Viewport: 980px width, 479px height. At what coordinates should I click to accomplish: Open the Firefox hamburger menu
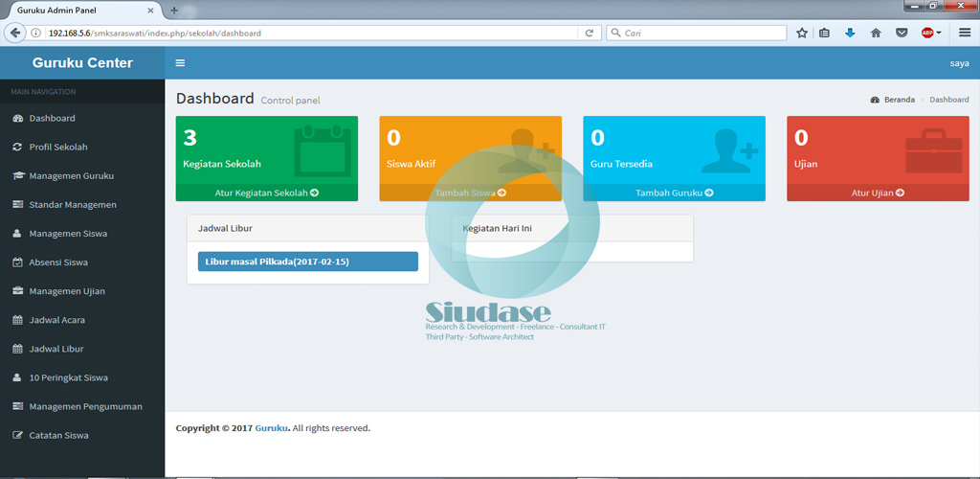965,33
